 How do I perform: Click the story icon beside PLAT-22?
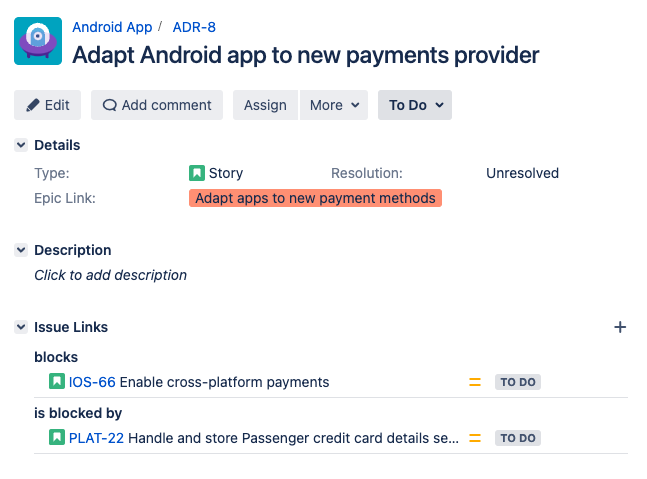coord(57,438)
